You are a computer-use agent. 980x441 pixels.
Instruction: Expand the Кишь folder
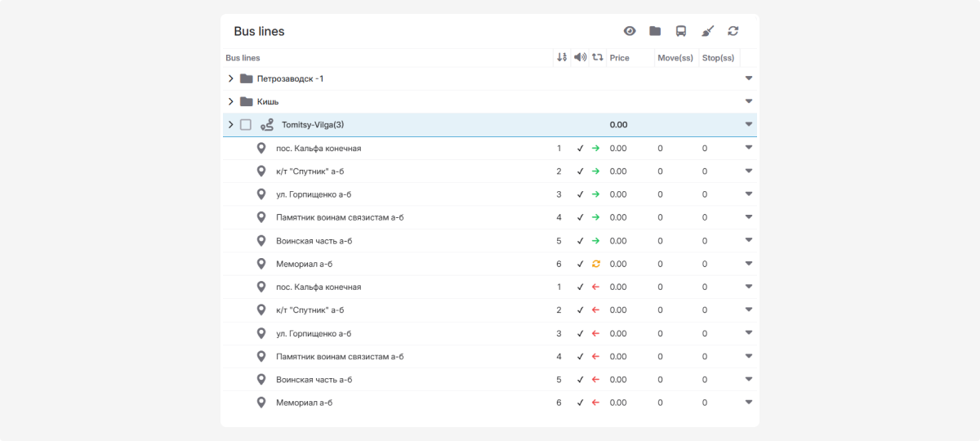coord(231,101)
